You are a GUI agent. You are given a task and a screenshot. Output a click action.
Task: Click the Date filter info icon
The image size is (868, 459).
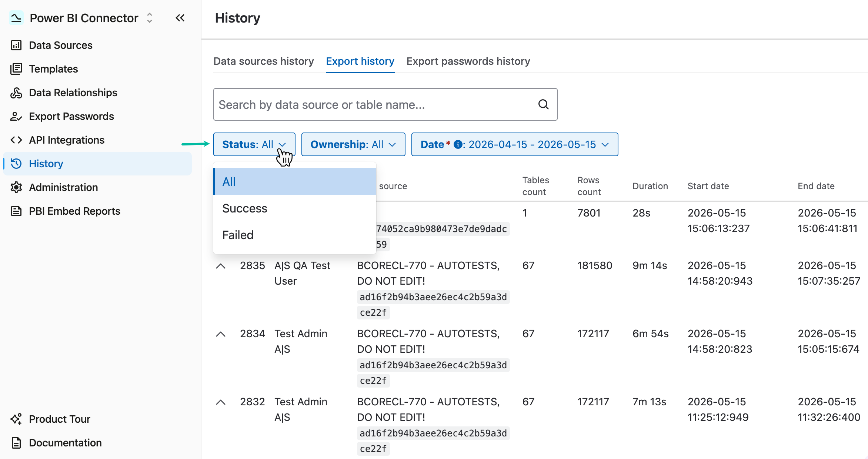click(458, 144)
